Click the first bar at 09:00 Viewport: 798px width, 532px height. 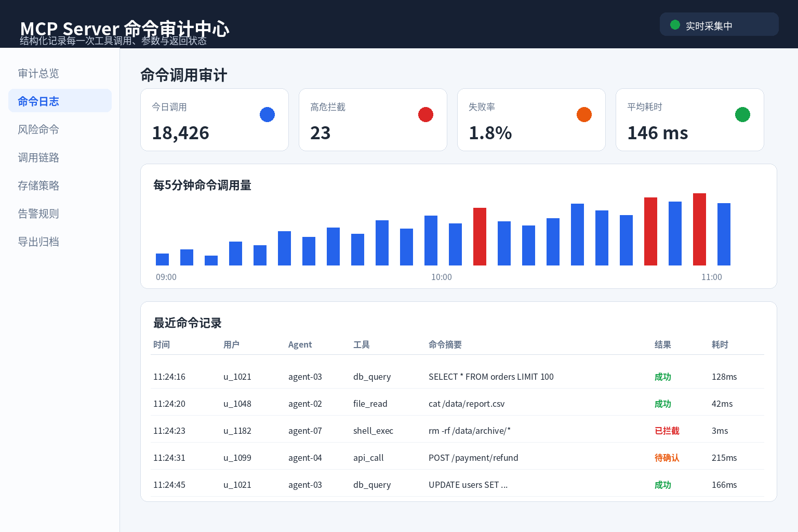point(162,259)
